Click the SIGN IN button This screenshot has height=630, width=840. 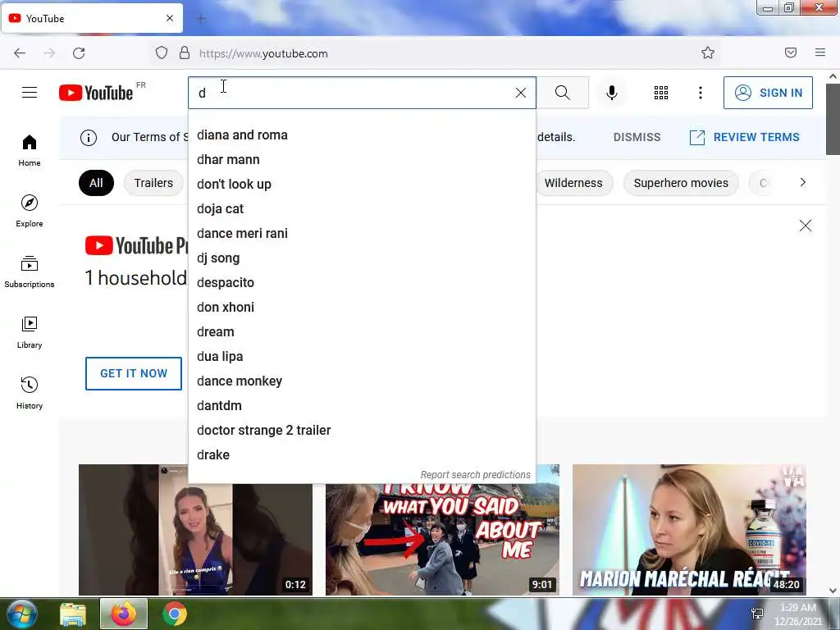[x=768, y=93]
